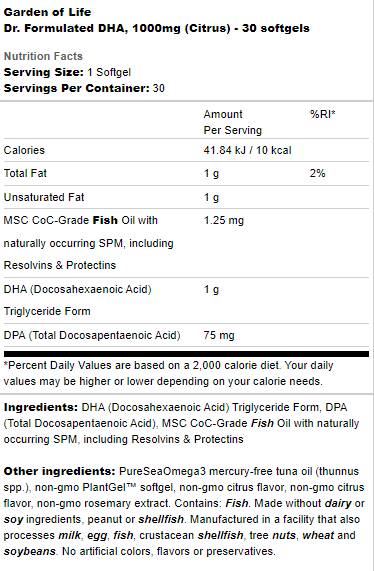The width and height of the screenshot is (374, 571).
Task: Click the Percent Daily Values footnote text
Action: 169,373
